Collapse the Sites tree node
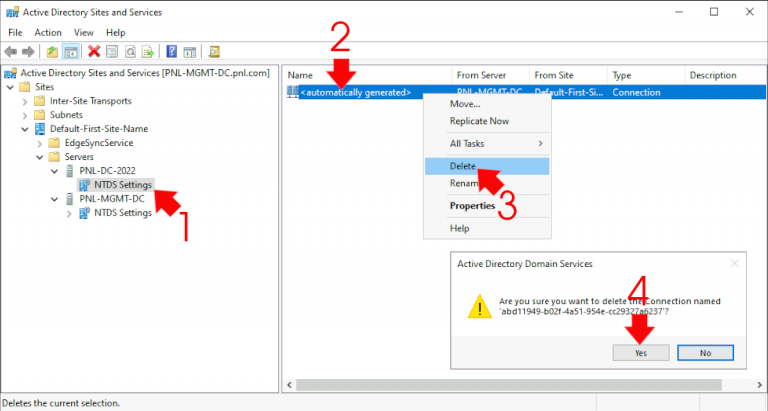Viewport: 768px width, 411px height. point(11,87)
